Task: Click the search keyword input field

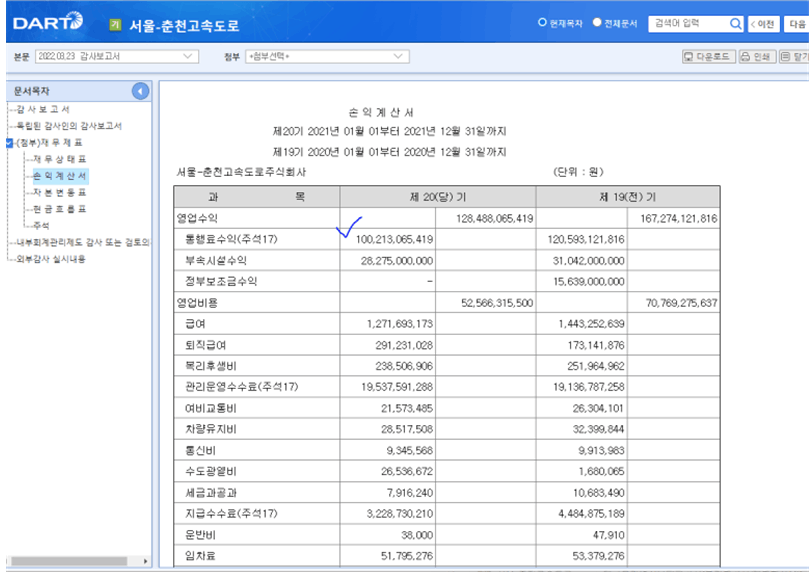Action: pyautogui.click(x=689, y=24)
